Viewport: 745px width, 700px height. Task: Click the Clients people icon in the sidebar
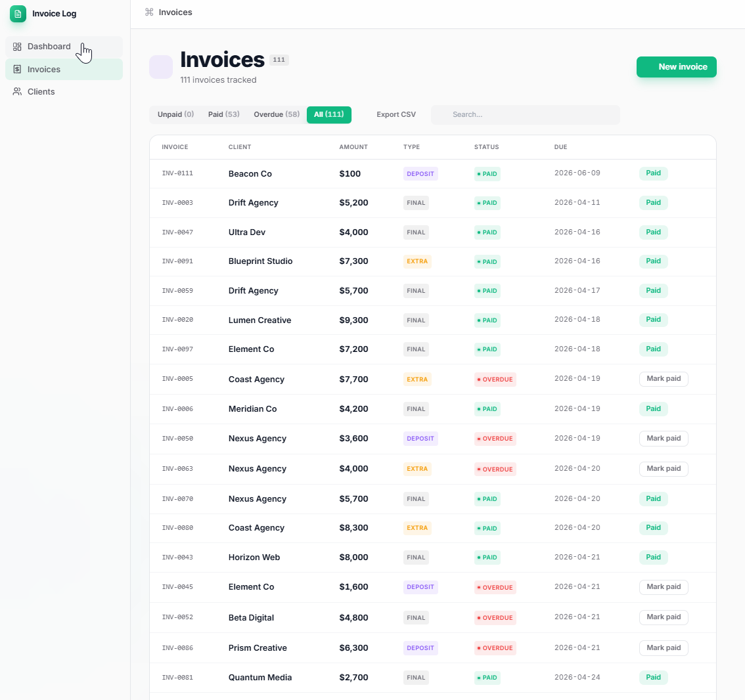[17, 92]
